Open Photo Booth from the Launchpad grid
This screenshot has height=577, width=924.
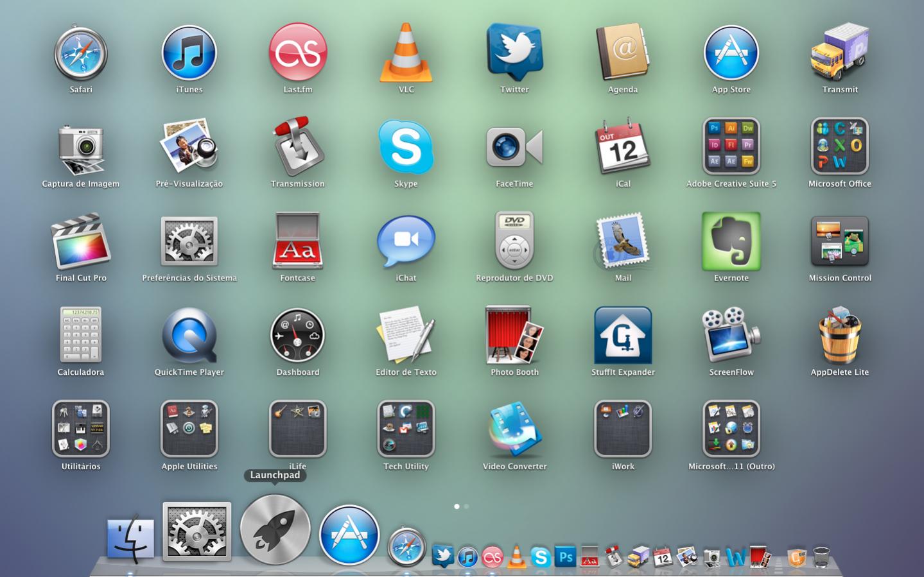(x=514, y=335)
